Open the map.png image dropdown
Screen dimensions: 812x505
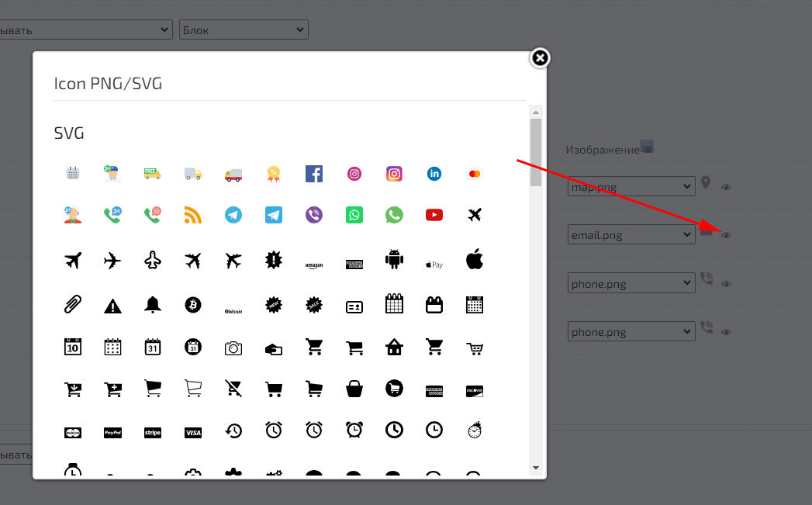631,186
